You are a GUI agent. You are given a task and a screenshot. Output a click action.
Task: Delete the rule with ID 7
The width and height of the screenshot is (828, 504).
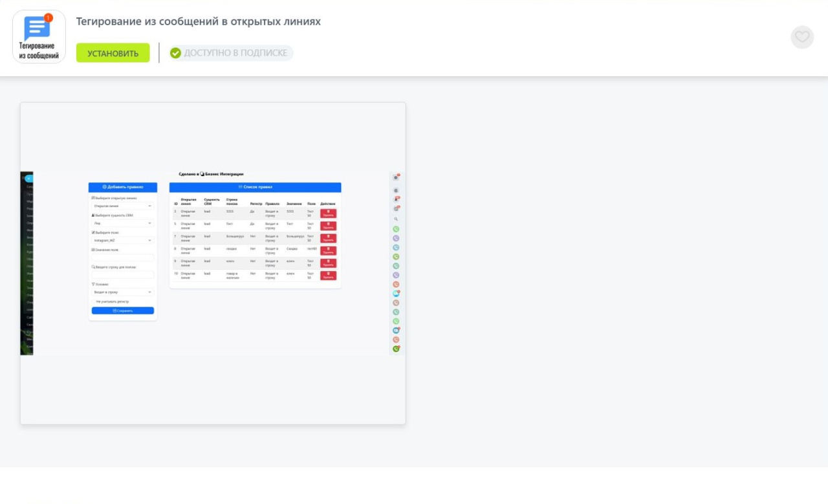click(328, 238)
